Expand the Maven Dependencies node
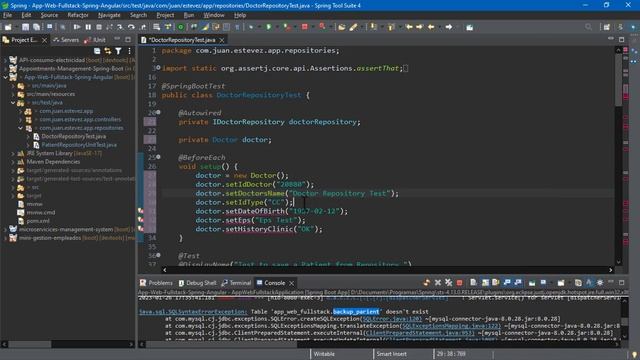The height and width of the screenshot is (360, 640). tap(13, 162)
